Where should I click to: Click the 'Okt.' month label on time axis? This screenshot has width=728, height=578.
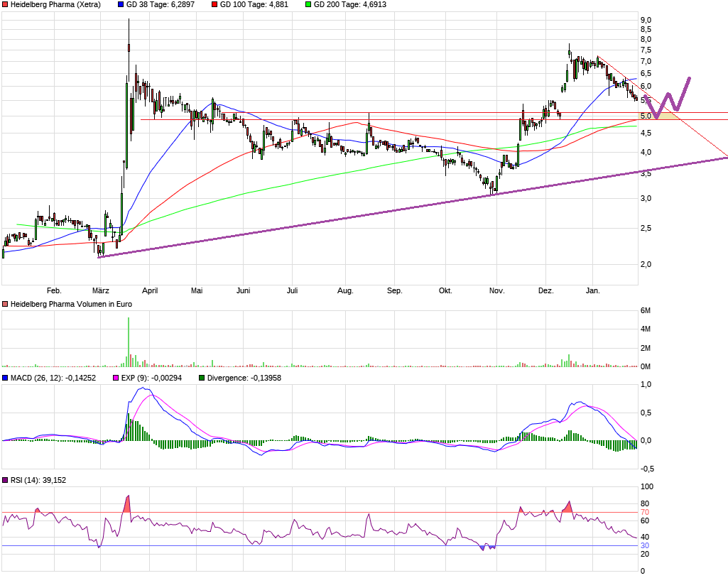[x=445, y=290]
